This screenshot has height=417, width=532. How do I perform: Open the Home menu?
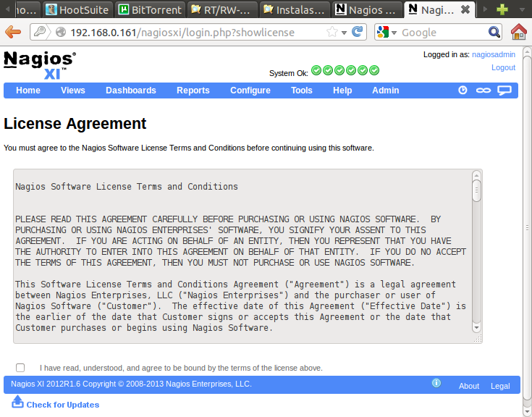(28, 90)
